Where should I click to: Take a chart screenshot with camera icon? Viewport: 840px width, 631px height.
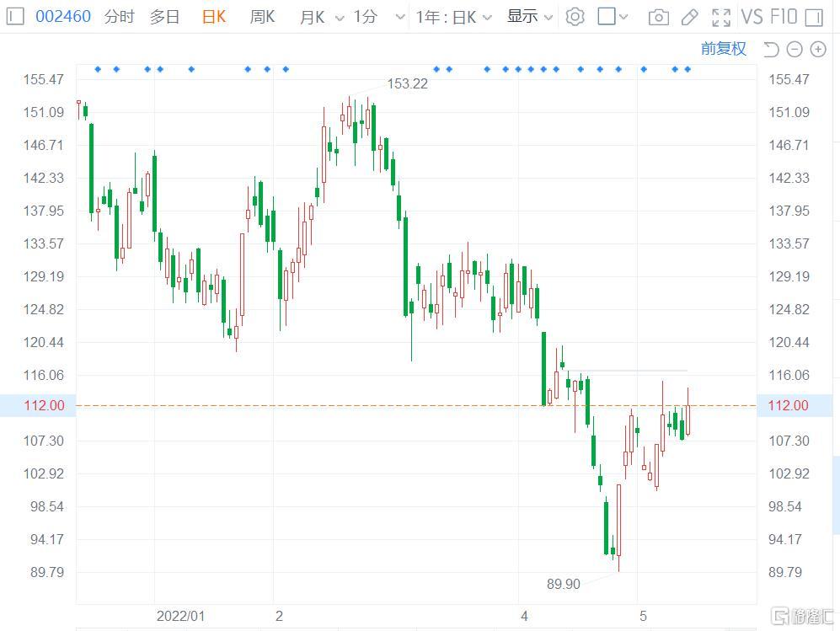coord(659,17)
